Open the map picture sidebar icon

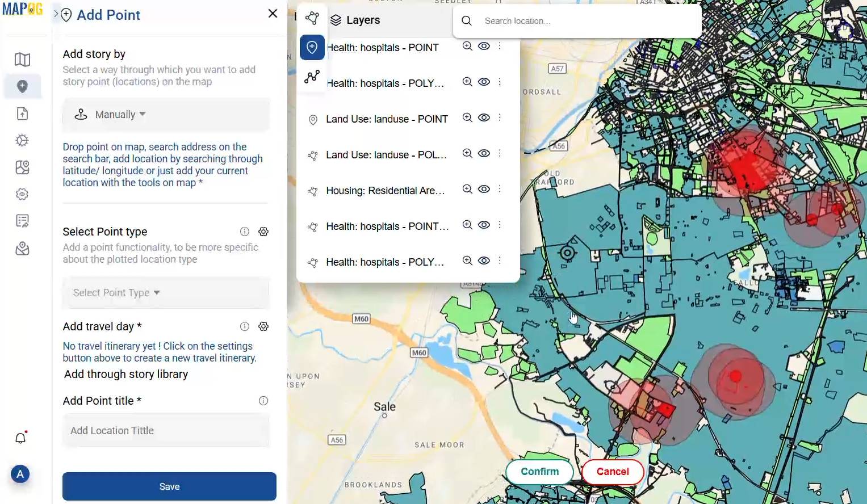coord(22,167)
